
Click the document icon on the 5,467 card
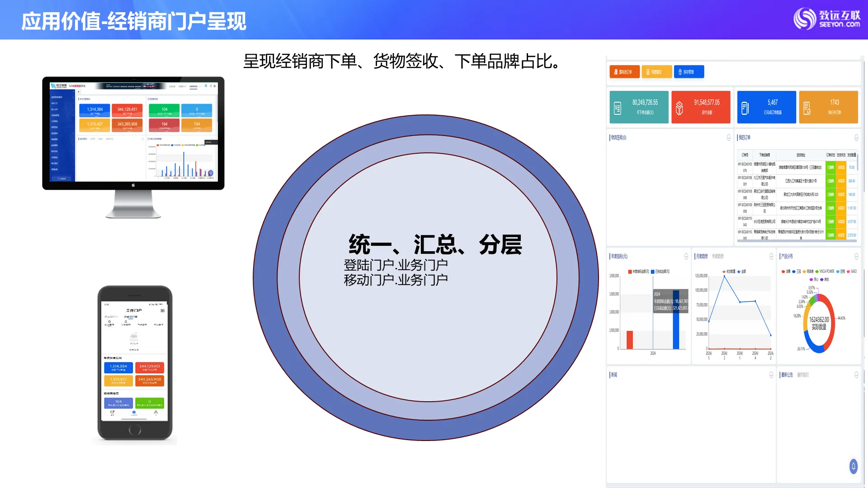point(745,108)
